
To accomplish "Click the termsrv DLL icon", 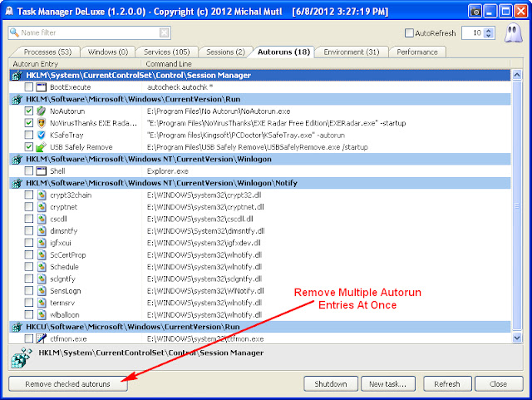I will 42,303.
